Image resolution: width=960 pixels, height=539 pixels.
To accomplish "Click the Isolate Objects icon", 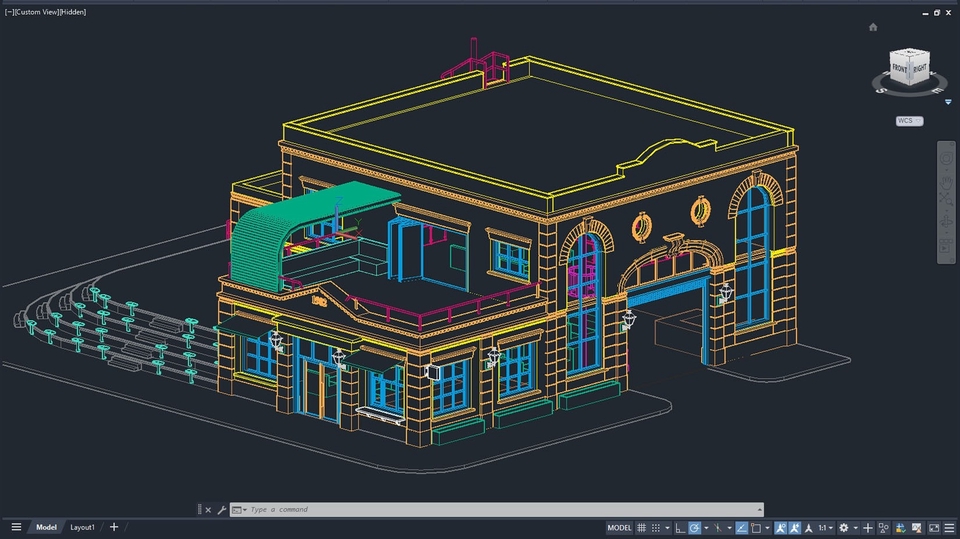I will pos(883,527).
